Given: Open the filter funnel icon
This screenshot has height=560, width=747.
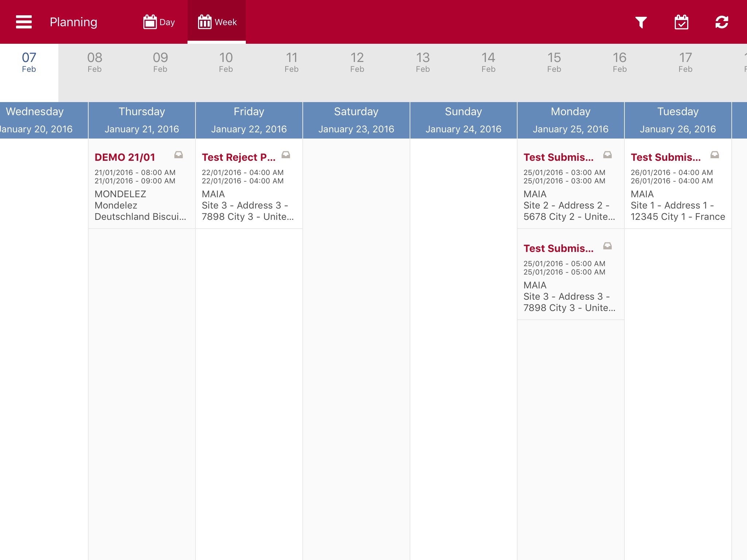Looking at the screenshot, I should tap(641, 22).
